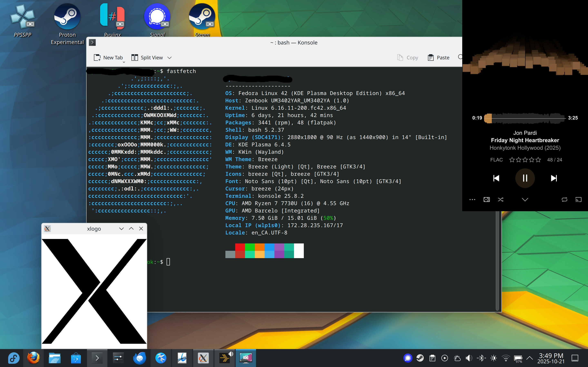Pause the playing Jon Pardi track
Screen dimensions: 588x367
[525, 178]
